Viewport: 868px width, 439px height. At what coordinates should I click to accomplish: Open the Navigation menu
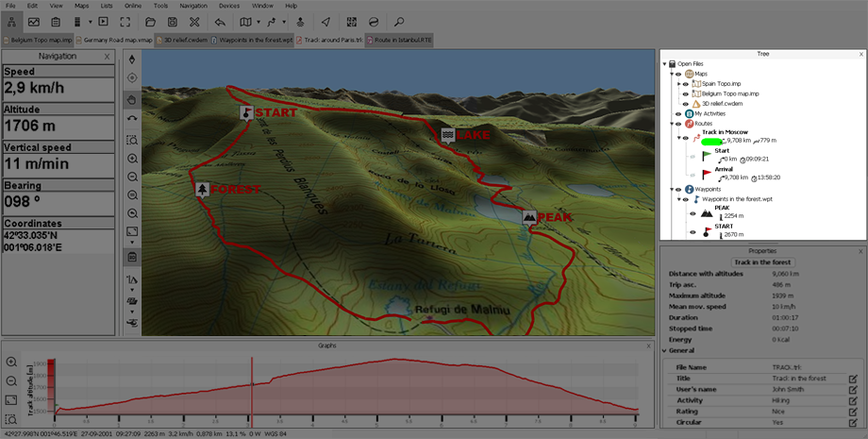(x=193, y=6)
